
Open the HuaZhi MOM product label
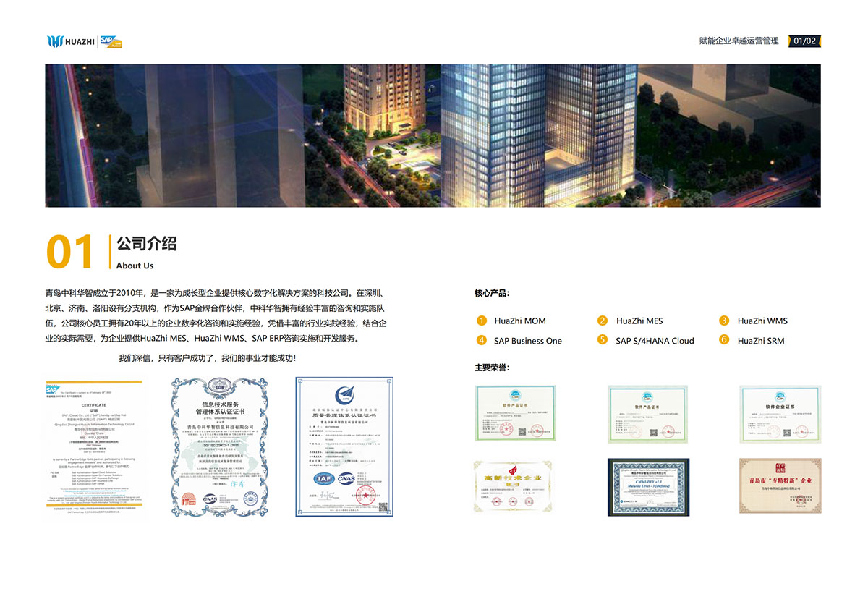coord(520,321)
